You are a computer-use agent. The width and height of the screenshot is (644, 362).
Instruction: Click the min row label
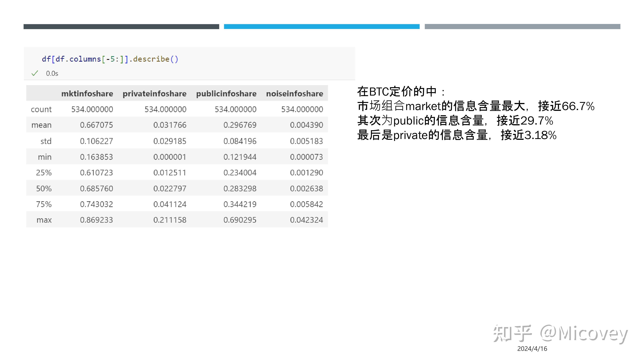pyautogui.click(x=45, y=157)
